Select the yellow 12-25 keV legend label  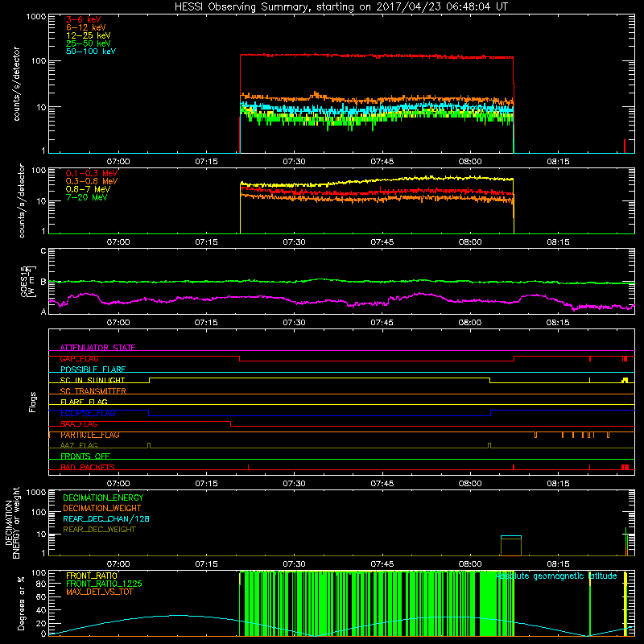(89, 35)
